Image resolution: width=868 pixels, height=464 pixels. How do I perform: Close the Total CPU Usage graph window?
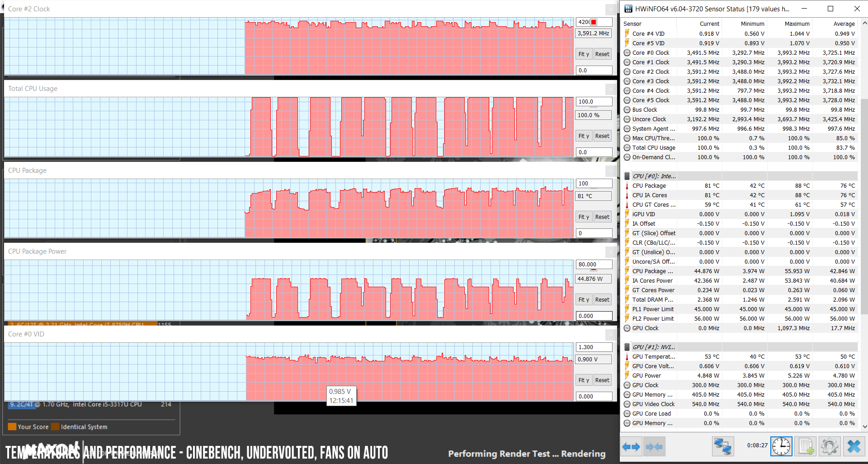pos(611,89)
